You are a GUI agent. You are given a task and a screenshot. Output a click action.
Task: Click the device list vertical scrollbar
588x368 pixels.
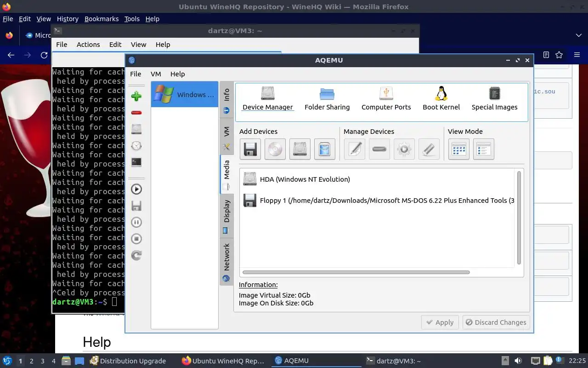coord(519,218)
